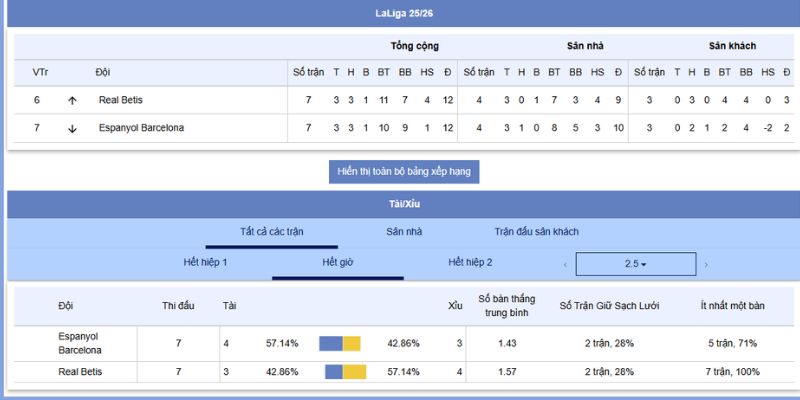
Task: Open Real Betis in standings table
Action: [x=120, y=100]
